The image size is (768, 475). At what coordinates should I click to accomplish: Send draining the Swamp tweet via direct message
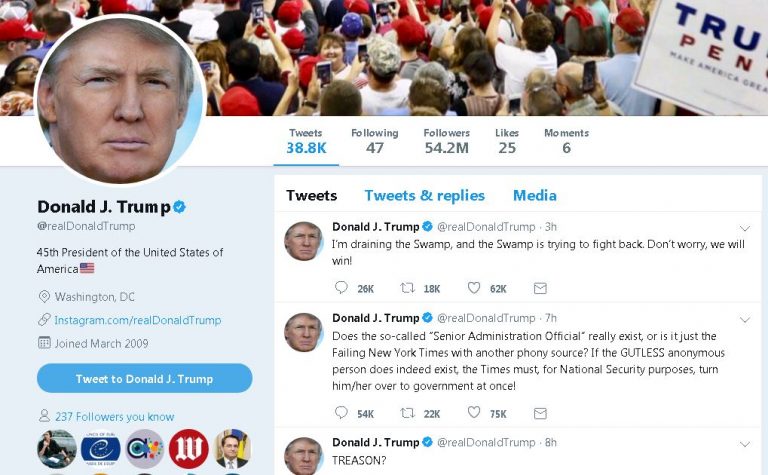coord(540,288)
